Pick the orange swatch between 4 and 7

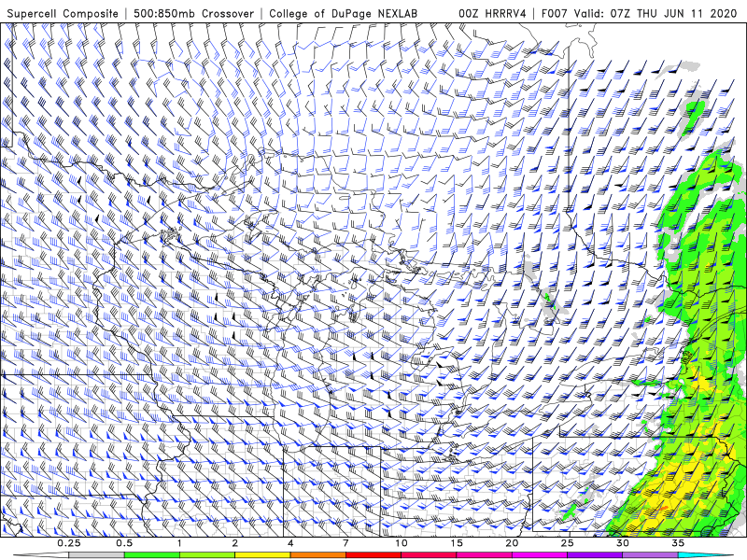coord(317,555)
